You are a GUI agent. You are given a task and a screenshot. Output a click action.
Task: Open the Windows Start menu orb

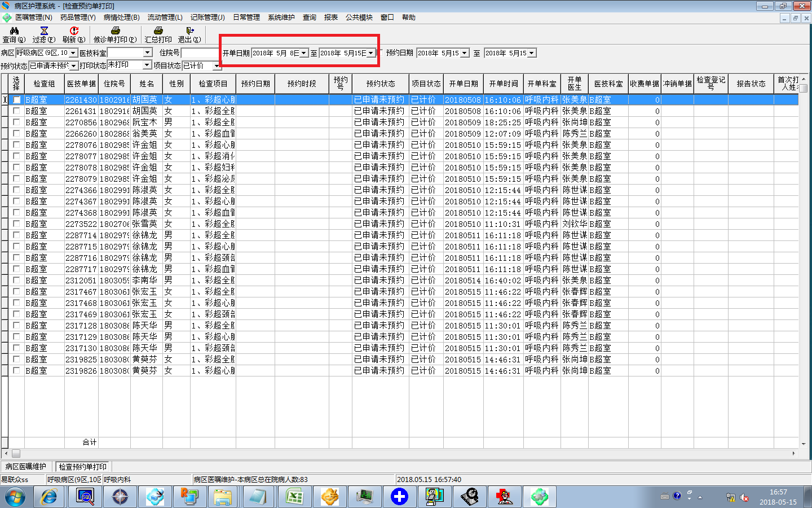[15, 497]
